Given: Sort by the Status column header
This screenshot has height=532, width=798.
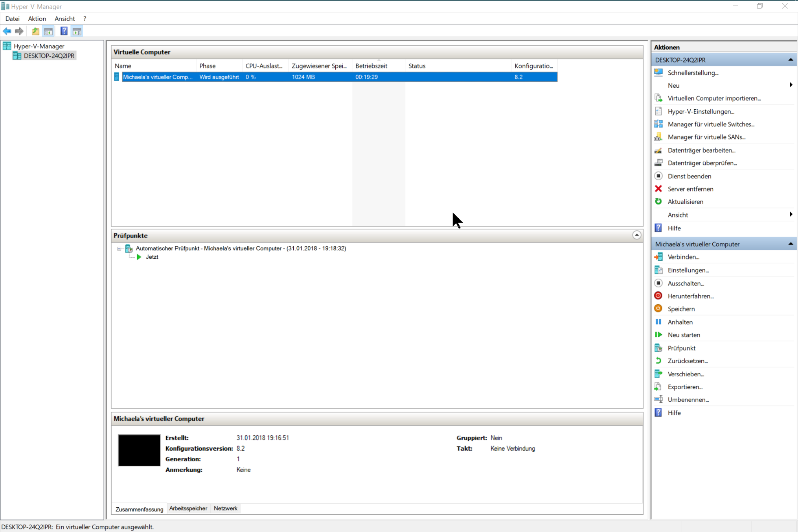Looking at the screenshot, I should 458,66.
